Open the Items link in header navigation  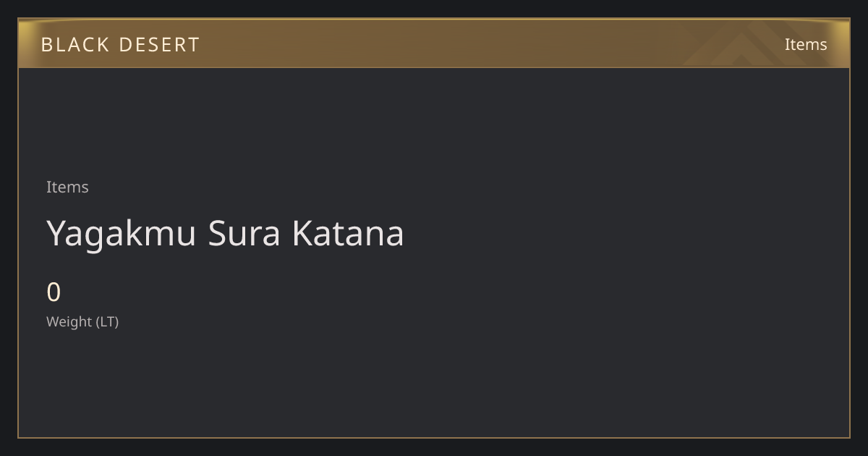[x=806, y=44]
